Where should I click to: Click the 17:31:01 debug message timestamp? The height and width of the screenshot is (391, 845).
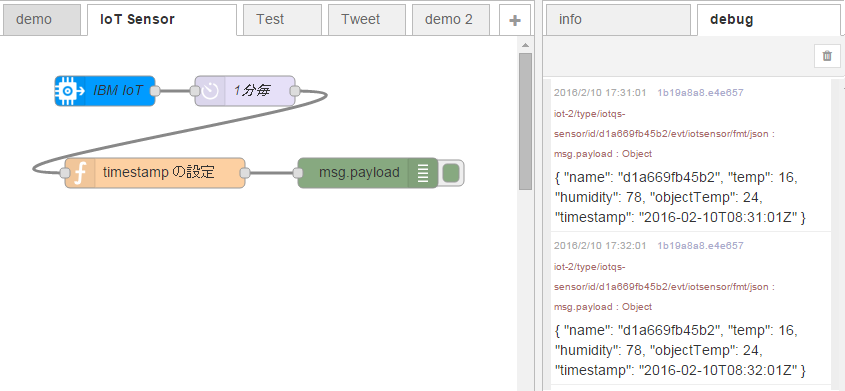600,93
